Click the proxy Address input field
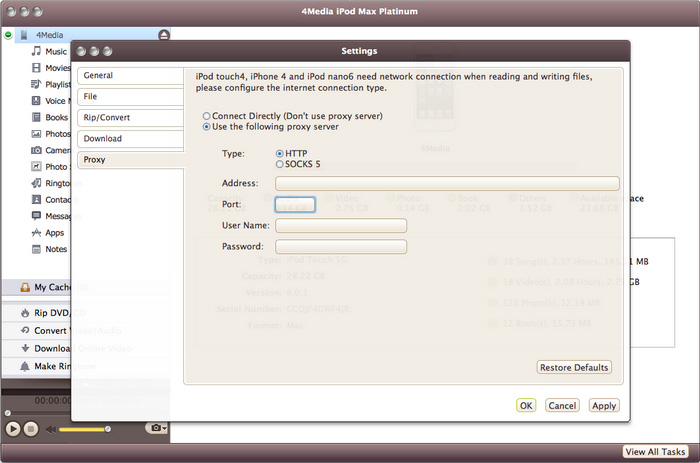Image resolution: width=700 pixels, height=463 pixels. click(447, 183)
